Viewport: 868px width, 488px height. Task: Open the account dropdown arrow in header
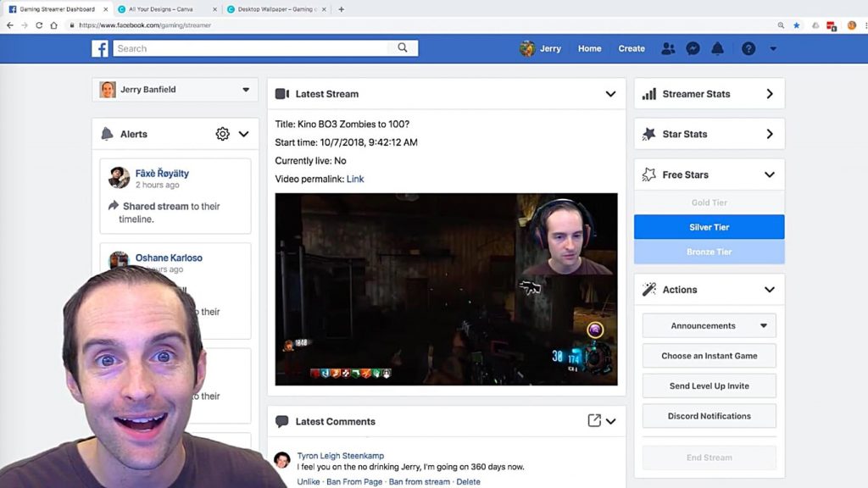click(773, 48)
